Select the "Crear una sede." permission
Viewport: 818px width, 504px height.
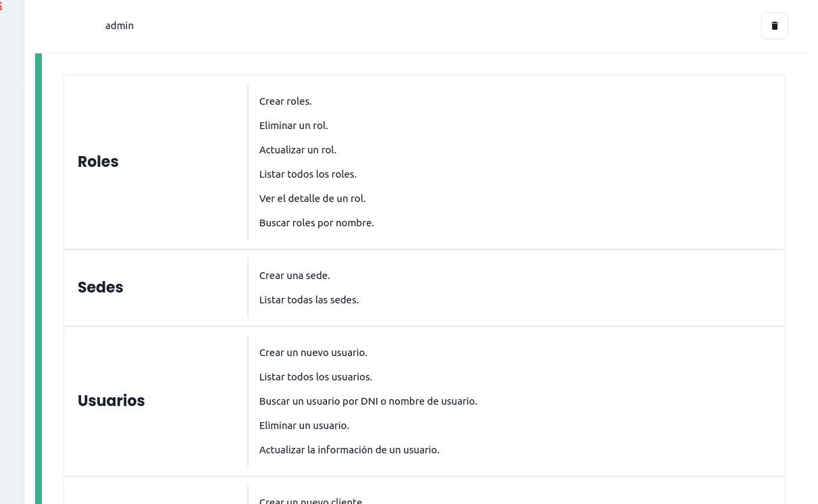(295, 276)
